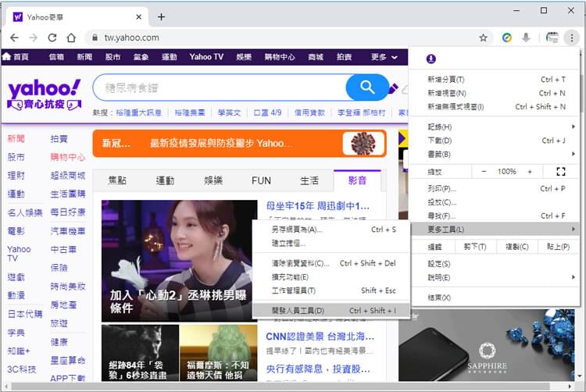The height and width of the screenshot is (392, 586).
Task: Select 清除瀏覽資料(C)... in the submenu
Action: tap(331, 263)
